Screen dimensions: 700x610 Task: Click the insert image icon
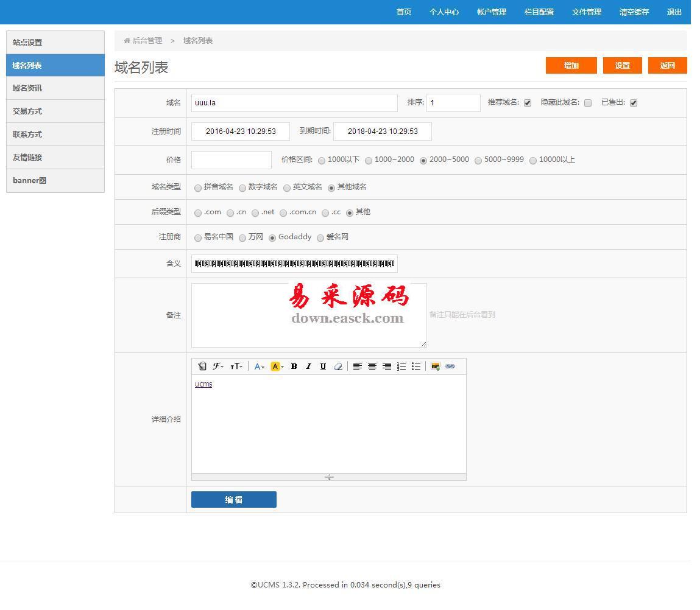(x=435, y=366)
